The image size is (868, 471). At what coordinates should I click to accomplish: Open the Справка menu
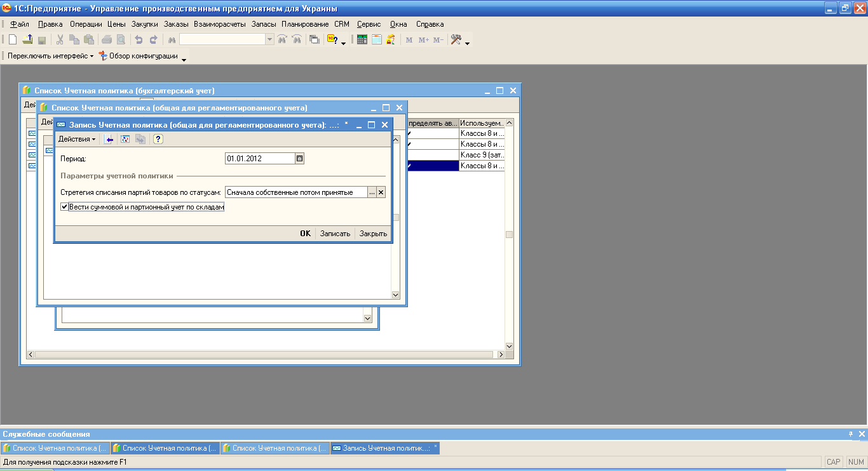430,24
